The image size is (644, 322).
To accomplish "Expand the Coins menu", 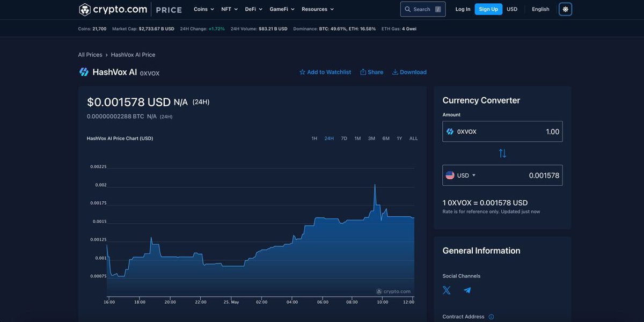I will coord(204,9).
